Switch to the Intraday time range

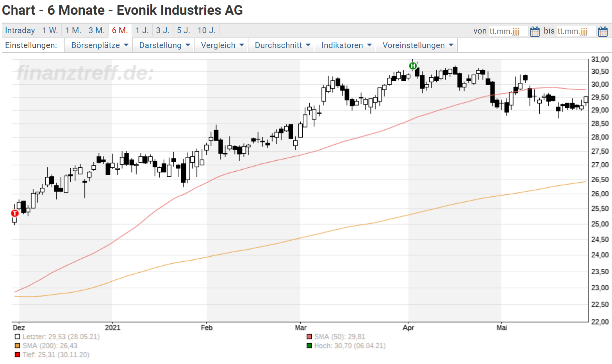pyautogui.click(x=20, y=30)
